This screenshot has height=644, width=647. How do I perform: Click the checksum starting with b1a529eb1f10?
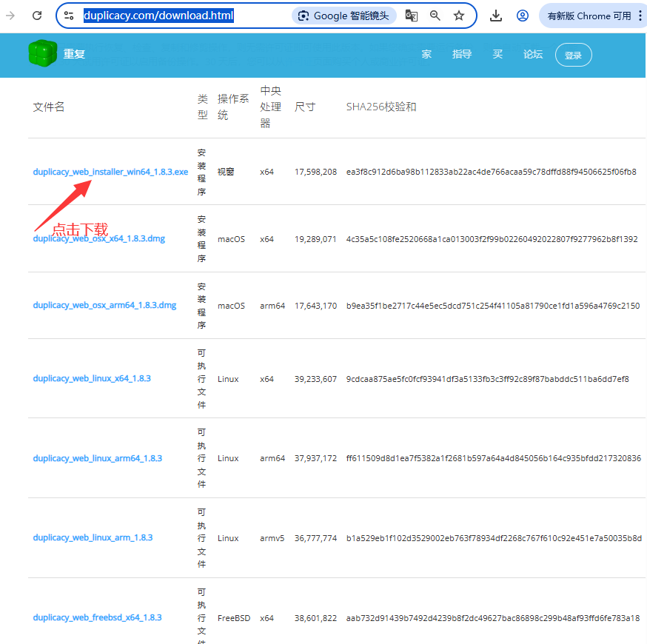coord(494,538)
